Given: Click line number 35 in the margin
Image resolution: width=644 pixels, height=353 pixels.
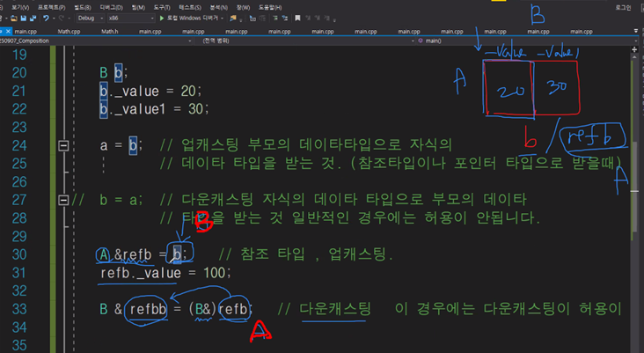Looking at the screenshot, I should click(x=19, y=345).
